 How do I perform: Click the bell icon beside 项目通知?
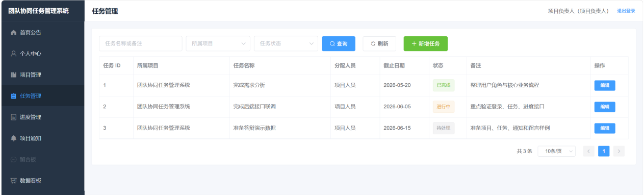(14, 138)
